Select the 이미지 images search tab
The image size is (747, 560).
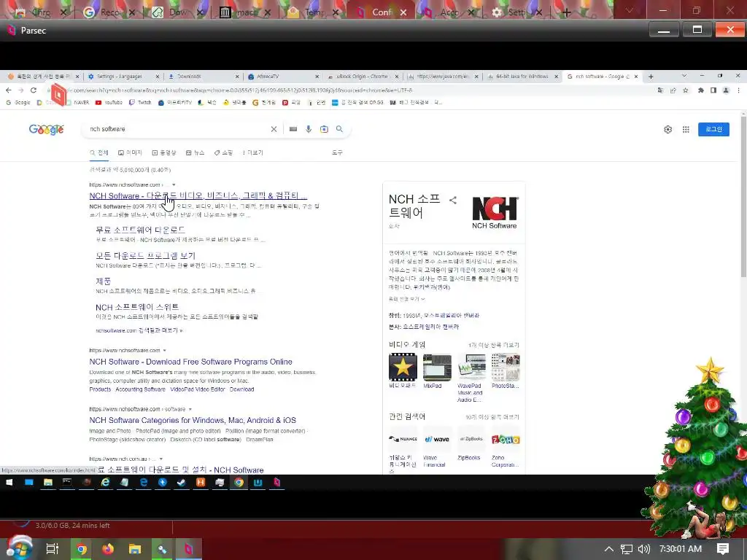[130, 153]
